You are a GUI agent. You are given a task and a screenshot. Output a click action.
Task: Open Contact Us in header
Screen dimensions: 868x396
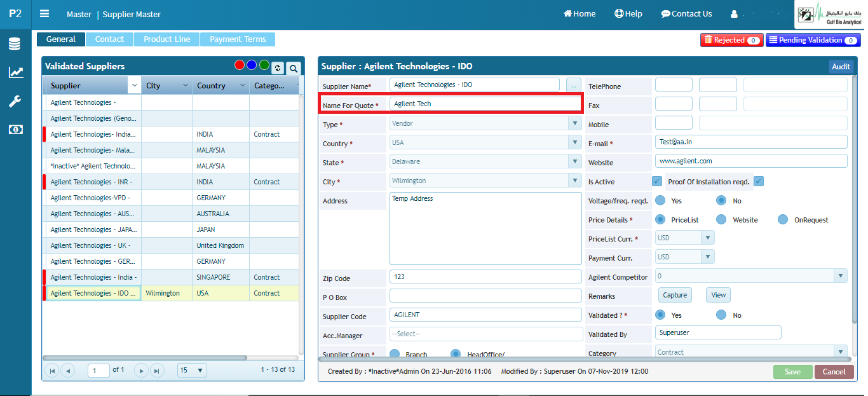(x=686, y=13)
